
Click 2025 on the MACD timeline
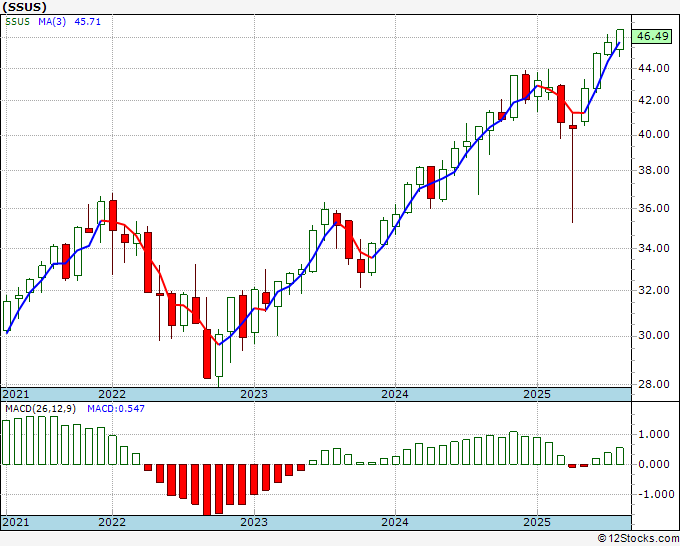click(x=537, y=522)
